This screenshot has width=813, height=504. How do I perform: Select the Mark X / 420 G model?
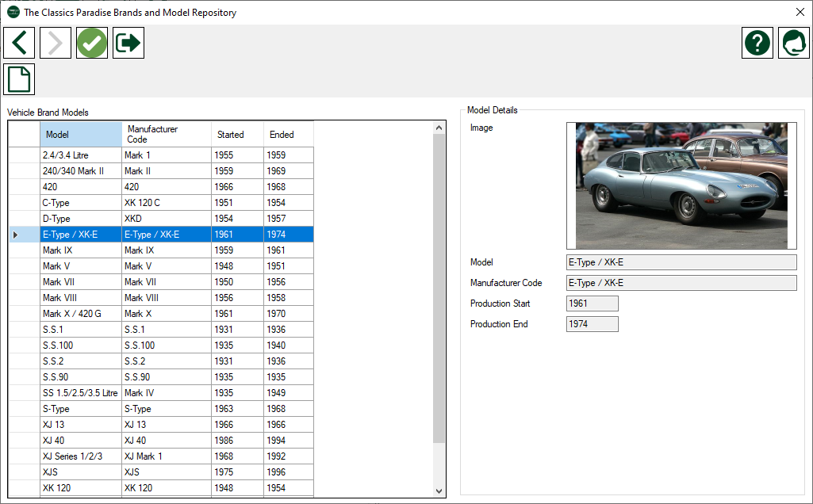pyautogui.click(x=81, y=314)
